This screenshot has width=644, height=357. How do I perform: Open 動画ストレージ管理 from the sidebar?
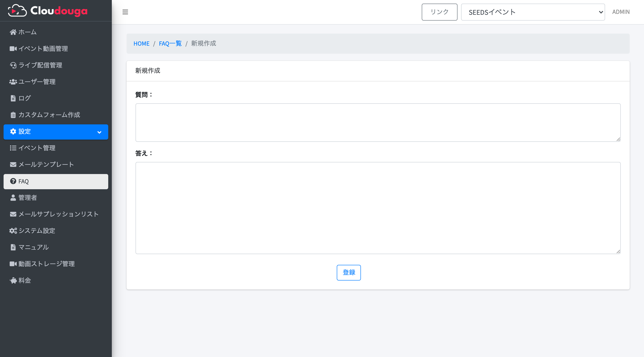tap(56, 264)
